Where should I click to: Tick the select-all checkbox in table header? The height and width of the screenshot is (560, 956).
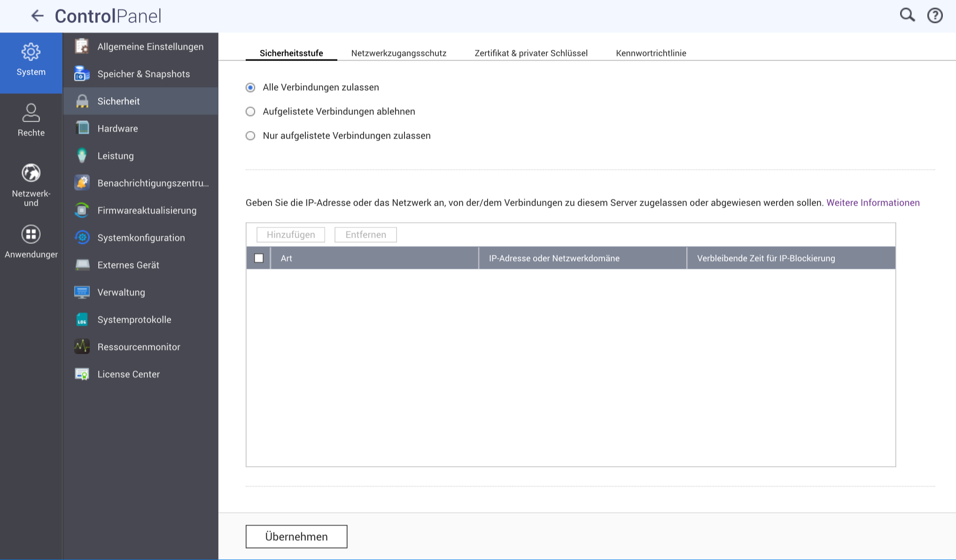point(259,258)
